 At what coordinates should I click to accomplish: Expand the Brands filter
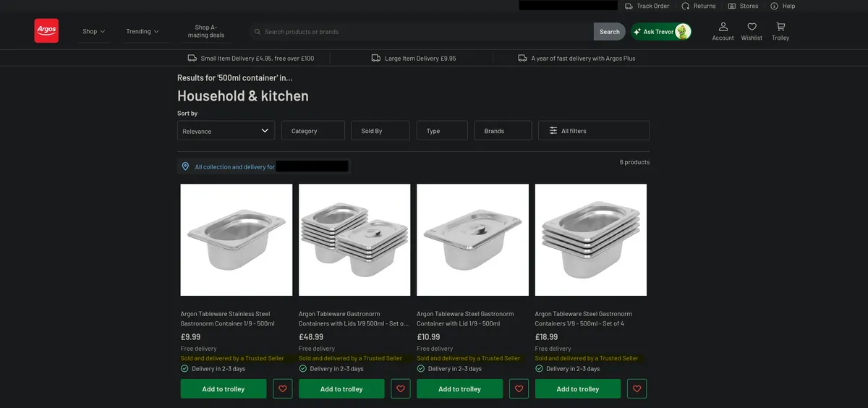[x=503, y=131]
